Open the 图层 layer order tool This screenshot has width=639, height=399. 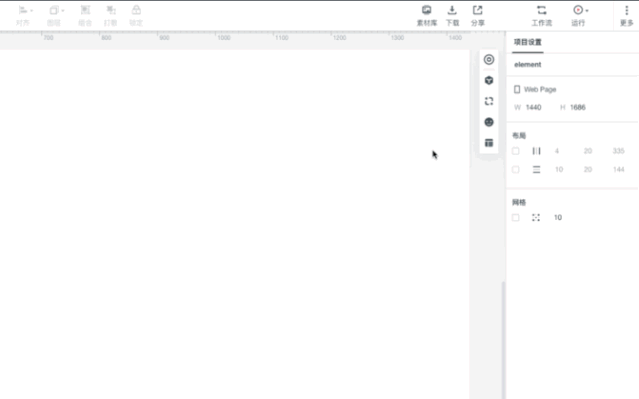(x=54, y=15)
